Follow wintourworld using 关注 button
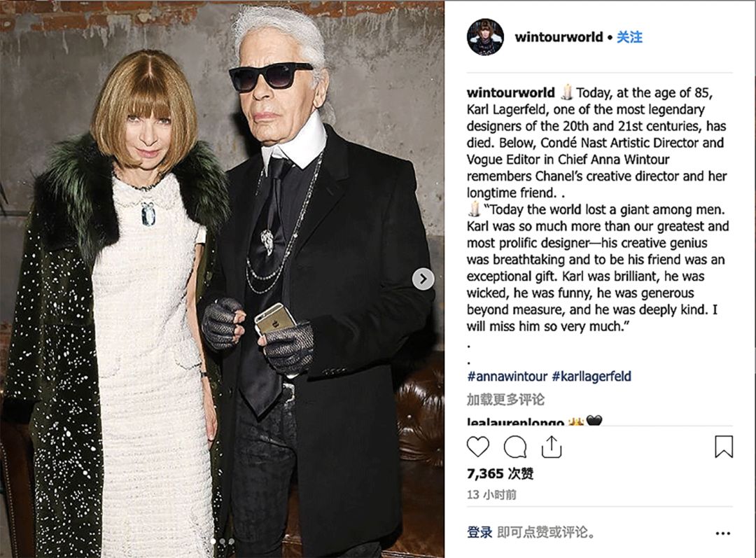Image resolution: width=756 pixels, height=558 pixels. (x=629, y=37)
